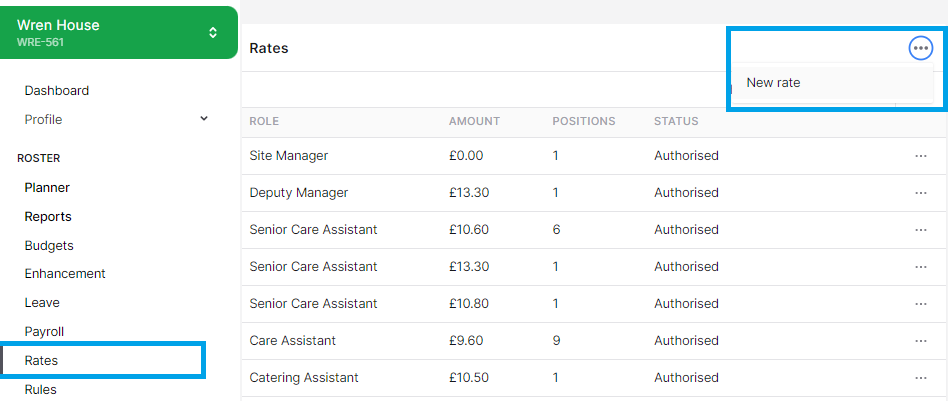The width and height of the screenshot is (948, 401).
Task: Open Rules in the sidebar
Action: click(x=41, y=390)
